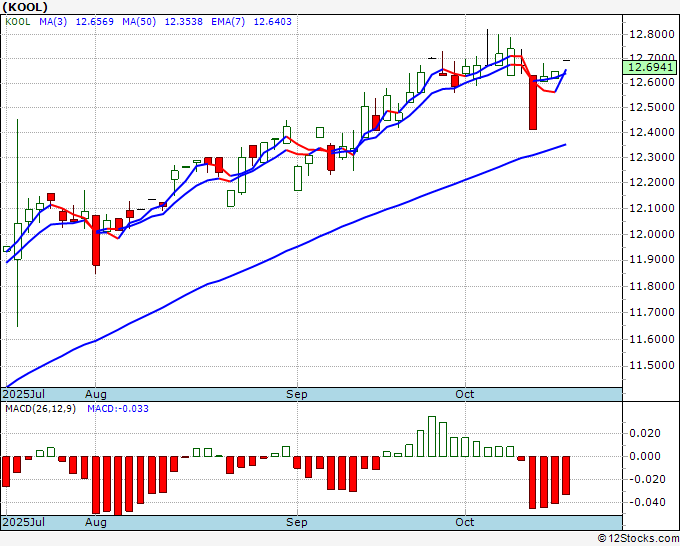Select the 12.6000 price axis label
Image resolution: width=680 pixels, height=546 pixels.
coord(652,82)
